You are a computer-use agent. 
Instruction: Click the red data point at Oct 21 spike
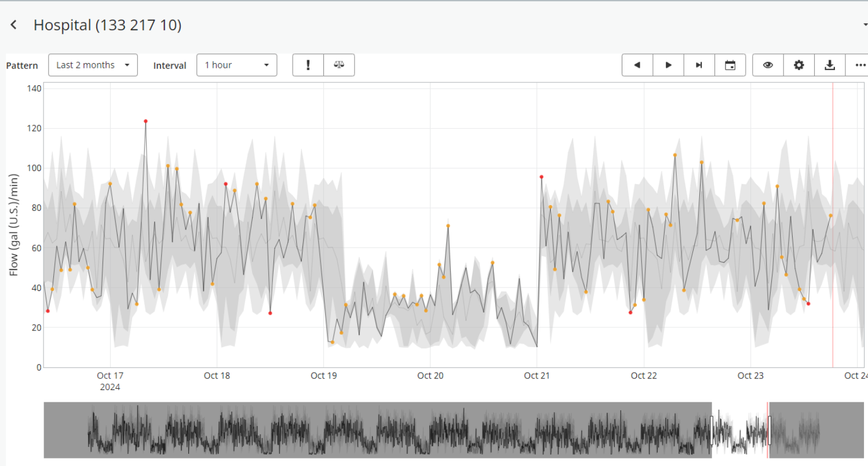(x=541, y=177)
